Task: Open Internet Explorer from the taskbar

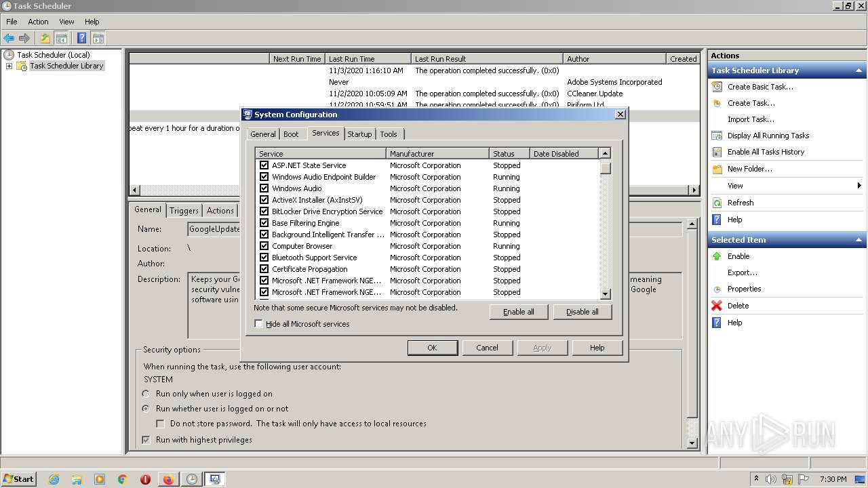Action: [x=54, y=479]
